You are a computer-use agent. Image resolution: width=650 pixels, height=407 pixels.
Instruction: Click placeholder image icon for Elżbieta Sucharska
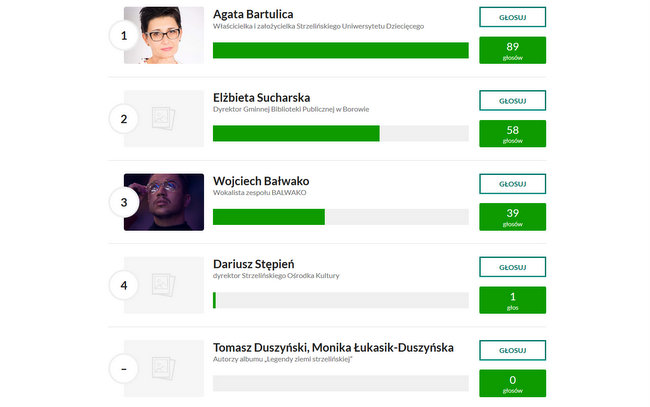(x=164, y=119)
